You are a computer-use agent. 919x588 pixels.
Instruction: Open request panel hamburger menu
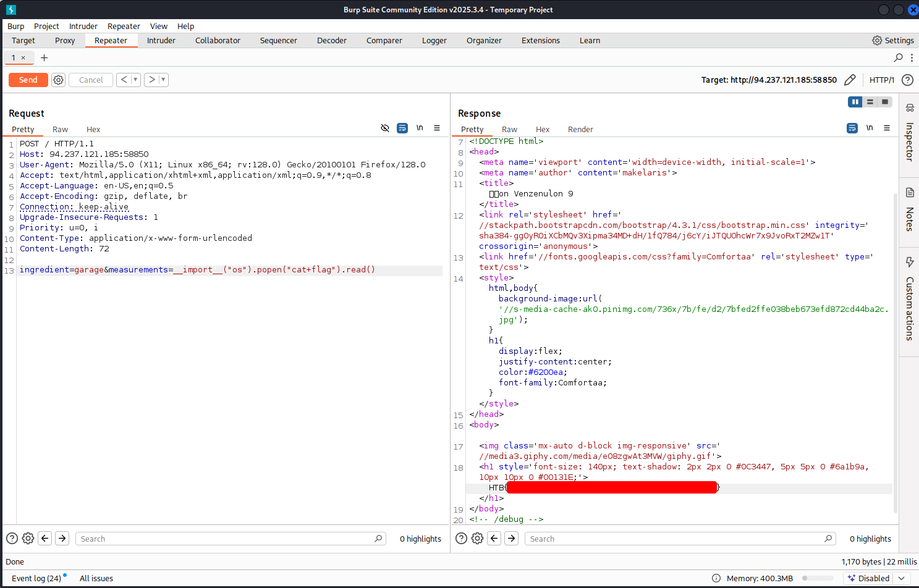[437, 128]
